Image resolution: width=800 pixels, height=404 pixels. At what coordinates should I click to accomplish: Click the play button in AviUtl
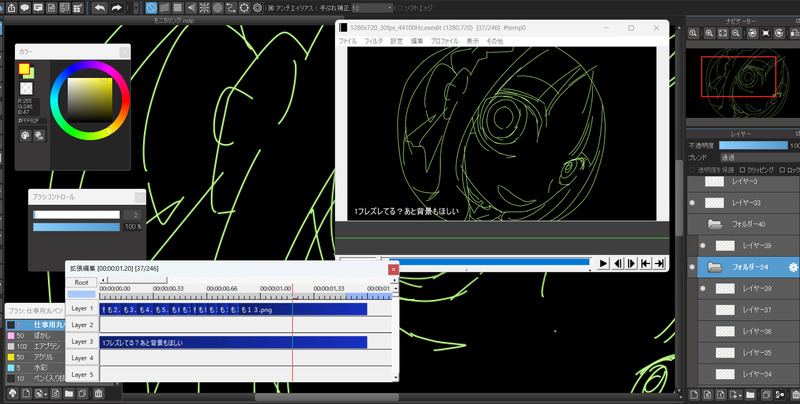[x=603, y=263]
